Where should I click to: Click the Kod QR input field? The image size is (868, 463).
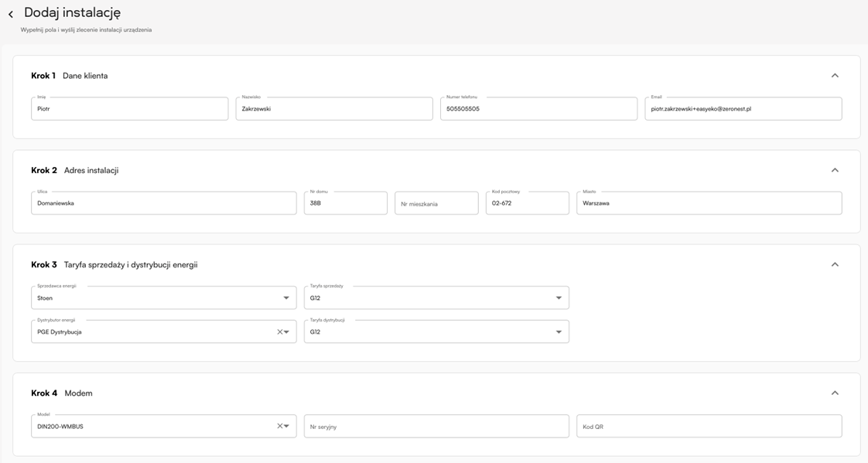coord(709,426)
